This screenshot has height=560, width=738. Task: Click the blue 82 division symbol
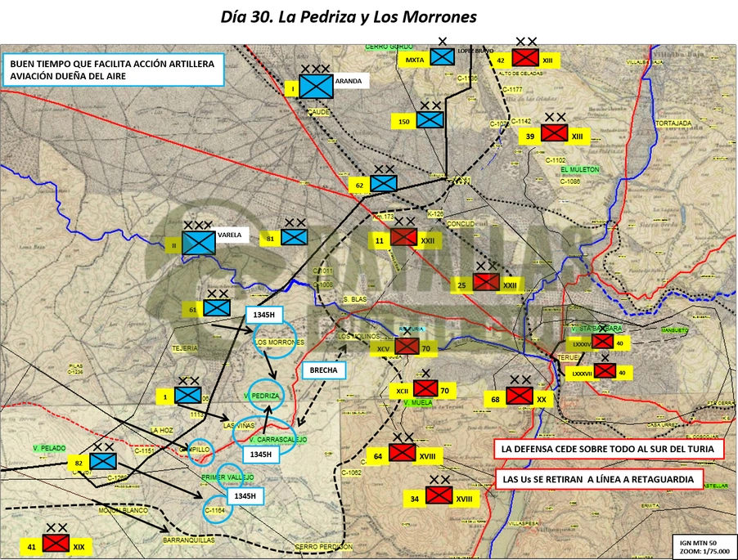pyautogui.click(x=103, y=461)
